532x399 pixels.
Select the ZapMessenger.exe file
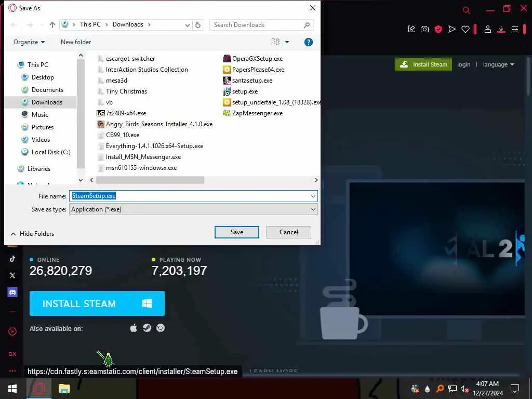pos(253,113)
